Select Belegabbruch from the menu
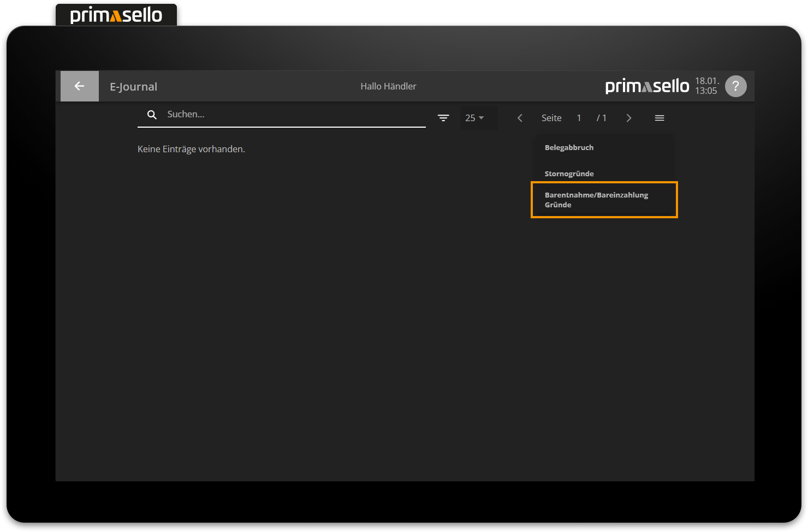808x532 pixels. (x=569, y=147)
